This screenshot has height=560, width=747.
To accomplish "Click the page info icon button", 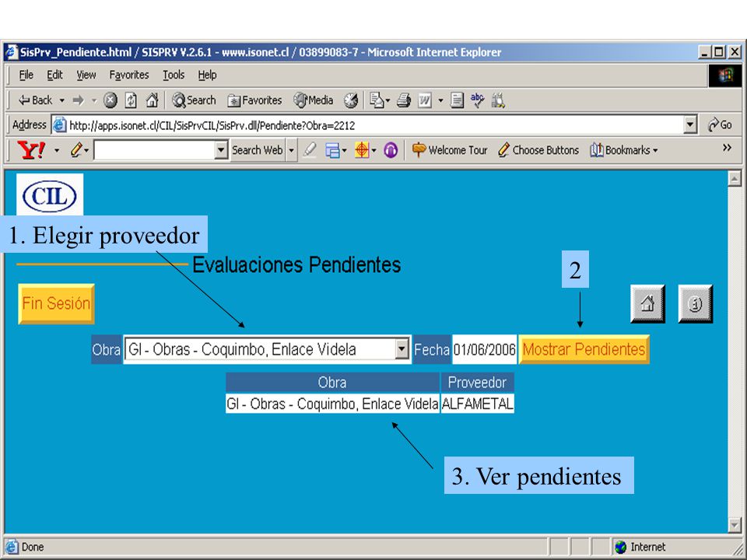I will [695, 304].
